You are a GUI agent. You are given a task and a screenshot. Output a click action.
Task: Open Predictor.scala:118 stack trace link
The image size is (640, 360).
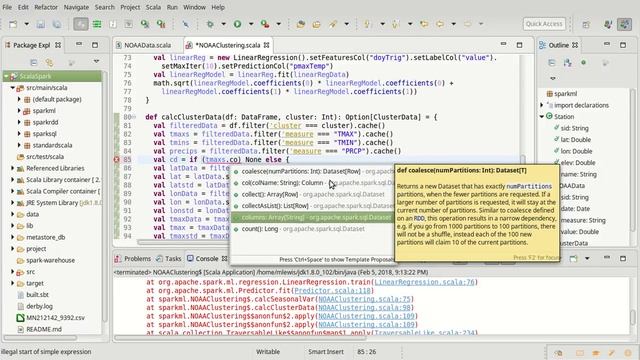[x=332, y=291]
